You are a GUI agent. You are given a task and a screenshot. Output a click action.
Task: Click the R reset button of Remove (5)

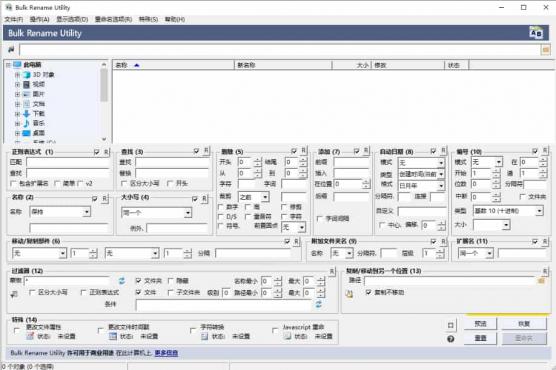tap(304, 151)
